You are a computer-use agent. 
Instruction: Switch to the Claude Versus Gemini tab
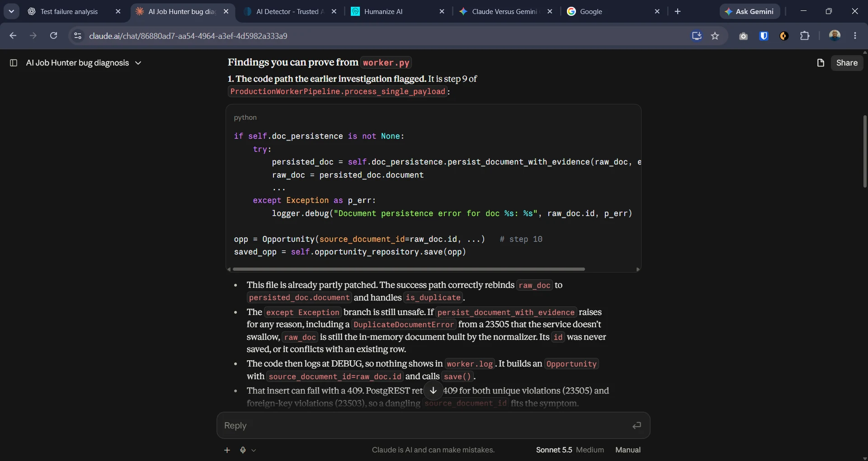click(x=506, y=11)
